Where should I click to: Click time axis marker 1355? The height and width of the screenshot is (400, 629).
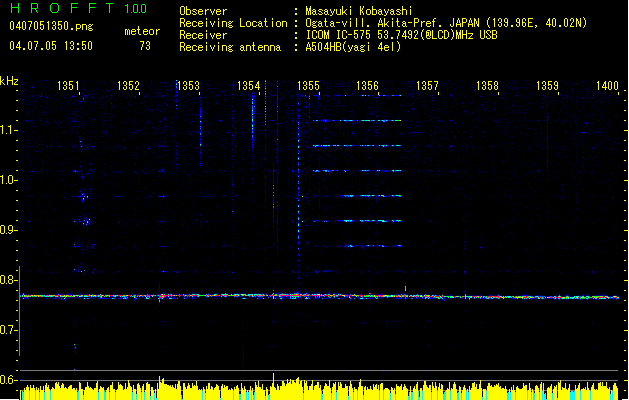pyautogui.click(x=308, y=85)
